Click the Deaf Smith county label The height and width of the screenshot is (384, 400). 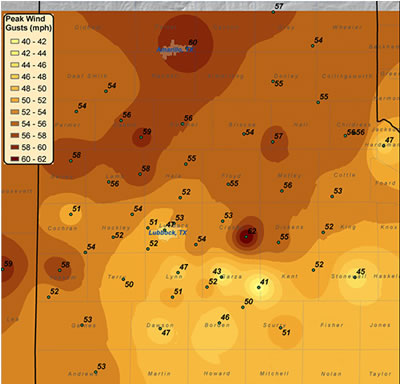(87, 76)
